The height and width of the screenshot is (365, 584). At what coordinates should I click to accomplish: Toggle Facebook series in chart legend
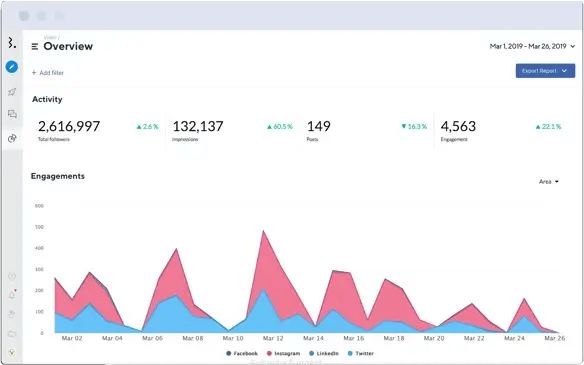click(242, 353)
